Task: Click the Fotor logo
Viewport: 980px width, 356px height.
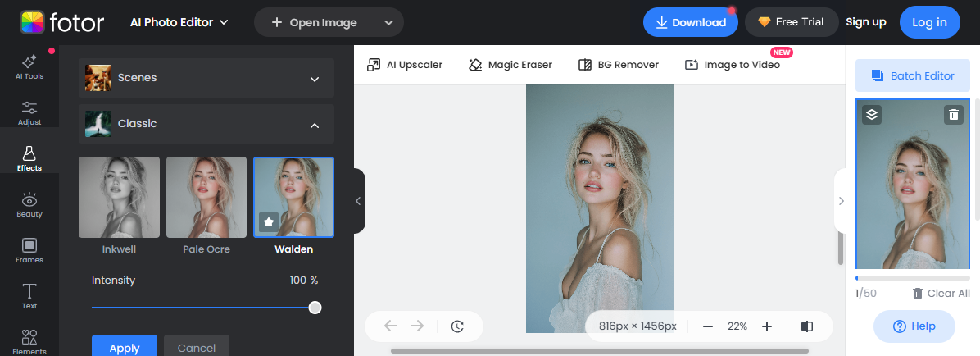Action: (62, 22)
